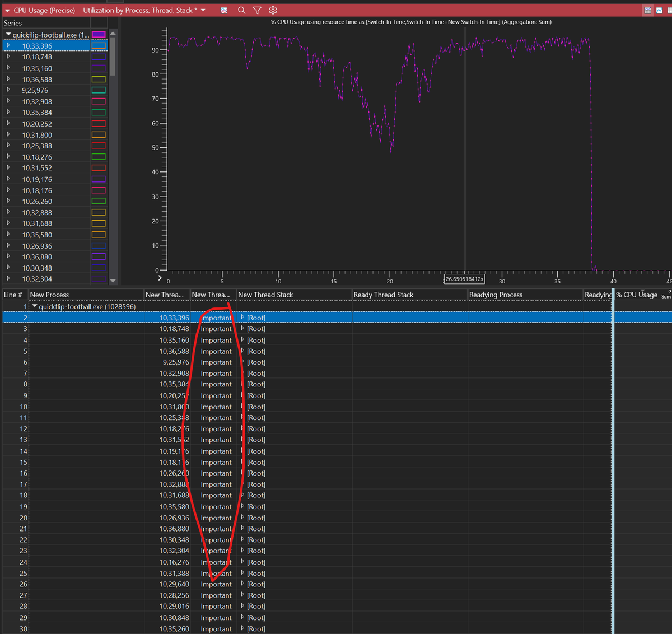672x634 pixels.
Task: Select series 10,26,936 in Series list
Action: tap(37, 246)
